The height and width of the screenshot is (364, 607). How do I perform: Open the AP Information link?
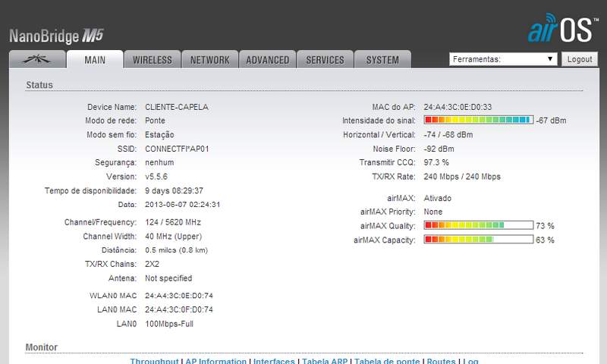215,360
